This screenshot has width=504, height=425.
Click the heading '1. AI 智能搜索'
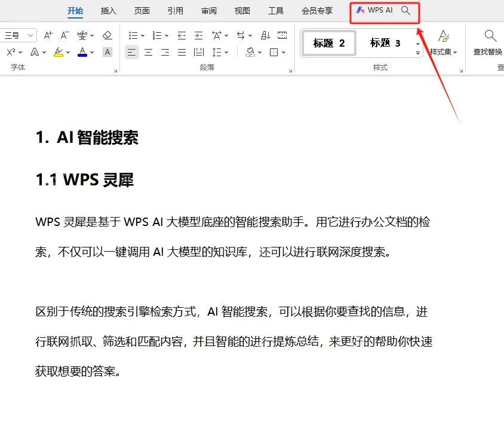tap(87, 137)
